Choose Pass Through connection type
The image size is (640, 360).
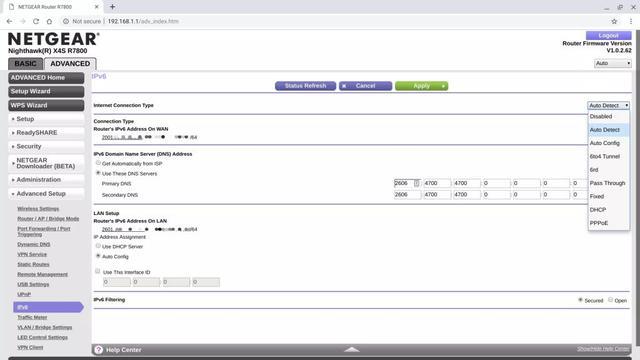[608, 183]
